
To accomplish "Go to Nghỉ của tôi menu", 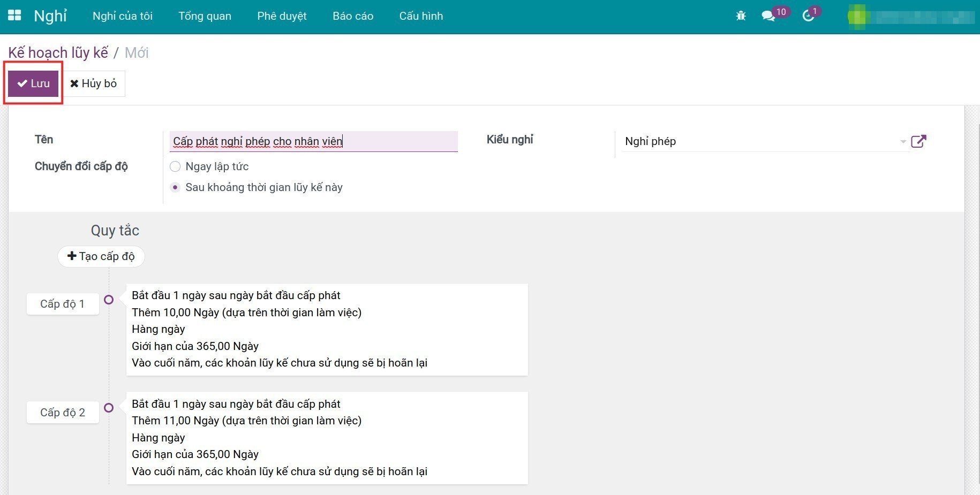I will [122, 16].
